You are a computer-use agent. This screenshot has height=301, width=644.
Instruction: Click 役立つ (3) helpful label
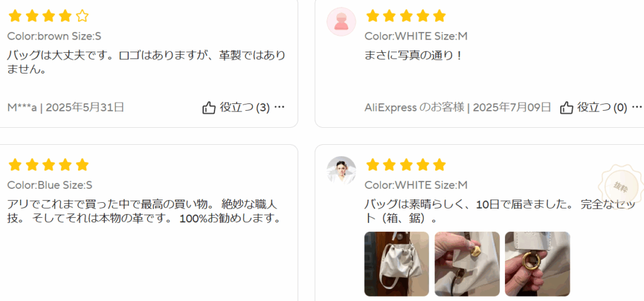[x=245, y=108]
